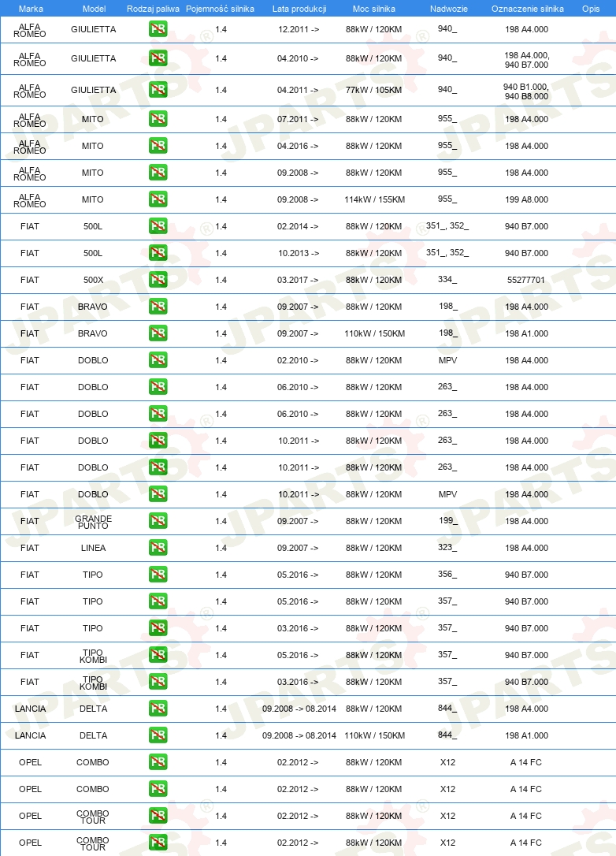
Task: Select production date 04.2010 ->
Action: (x=298, y=58)
